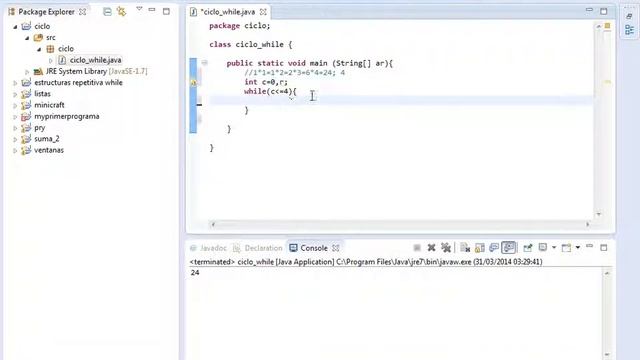640x360 pixels.
Task: Expand the ciclo_while.java node
Action: pyautogui.click(x=51, y=60)
